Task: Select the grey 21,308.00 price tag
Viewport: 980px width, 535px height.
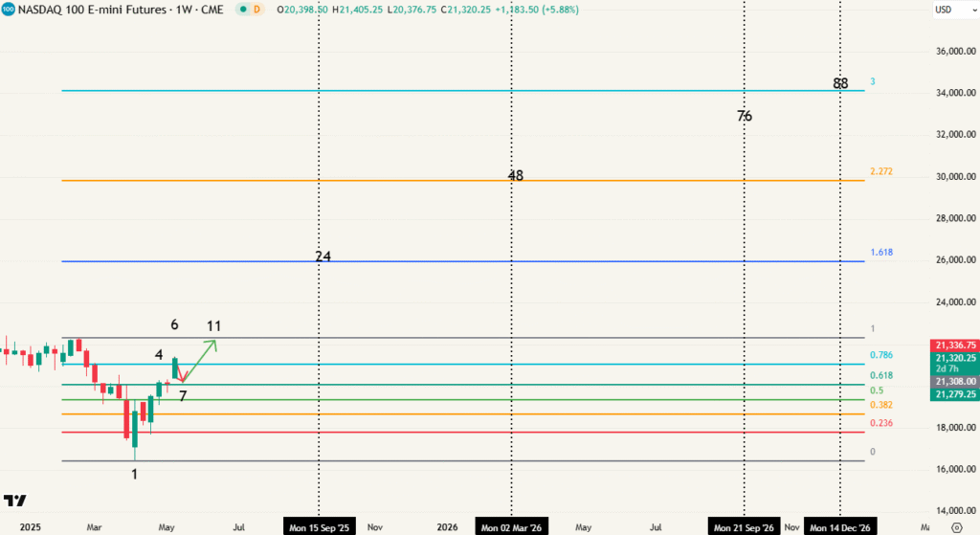Action: point(955,381)
